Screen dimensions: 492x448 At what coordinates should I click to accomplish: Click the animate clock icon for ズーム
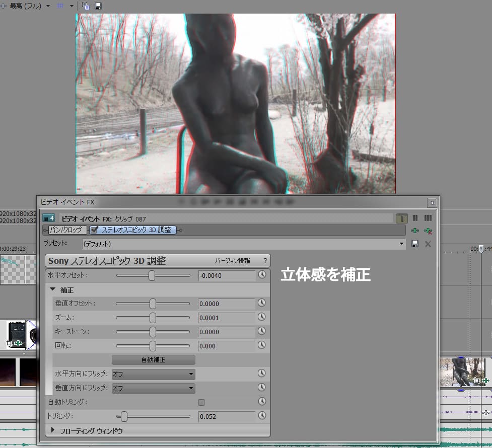pyautogui.click(x=261, y=317)
